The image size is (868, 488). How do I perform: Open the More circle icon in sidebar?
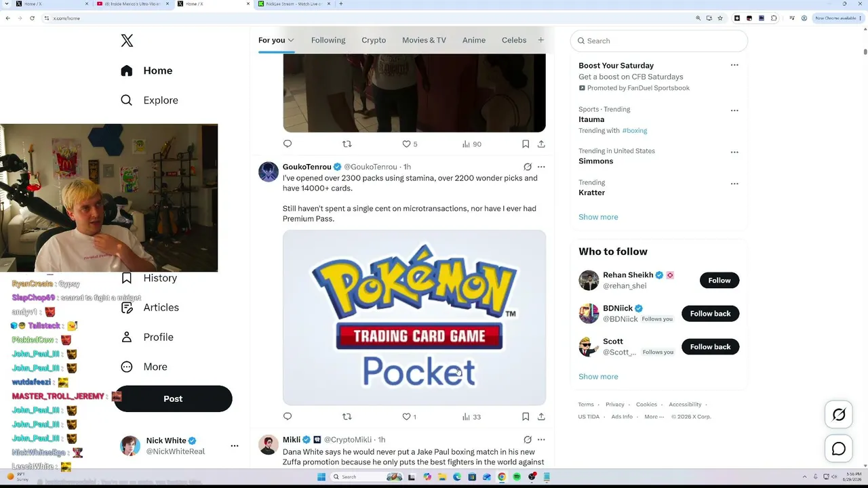click(x=127, y=367)
